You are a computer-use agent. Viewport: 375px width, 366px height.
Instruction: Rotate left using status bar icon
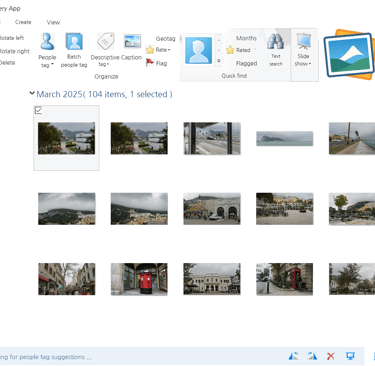click(293, 356)
